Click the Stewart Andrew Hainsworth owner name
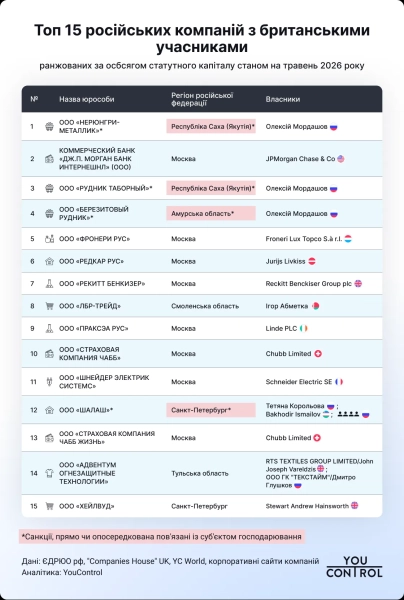 pyautogui.click(x=307, y=506)
